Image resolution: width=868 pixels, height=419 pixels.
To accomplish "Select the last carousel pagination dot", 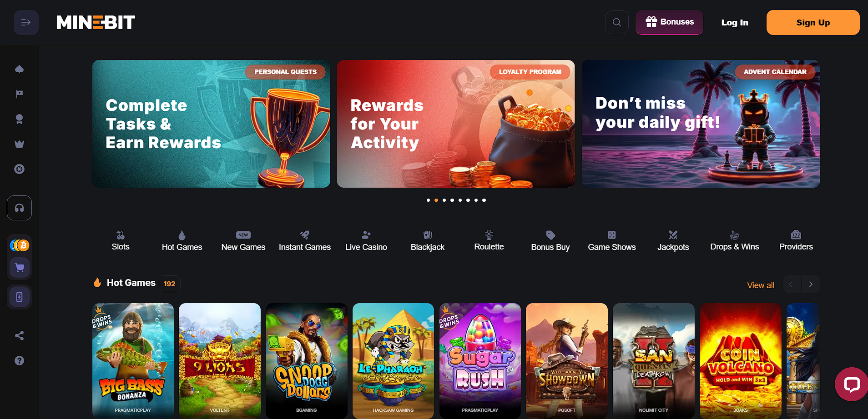I will (484, 200).
